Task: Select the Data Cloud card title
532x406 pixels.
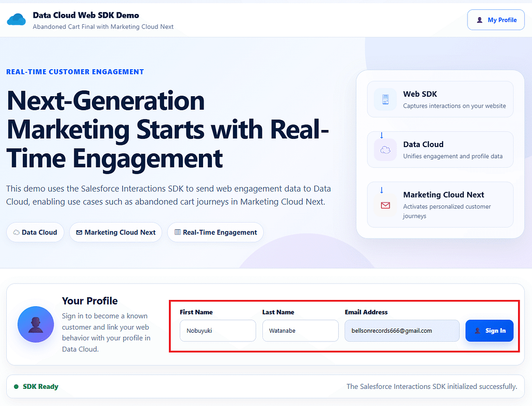Action: tap(423, 145)
